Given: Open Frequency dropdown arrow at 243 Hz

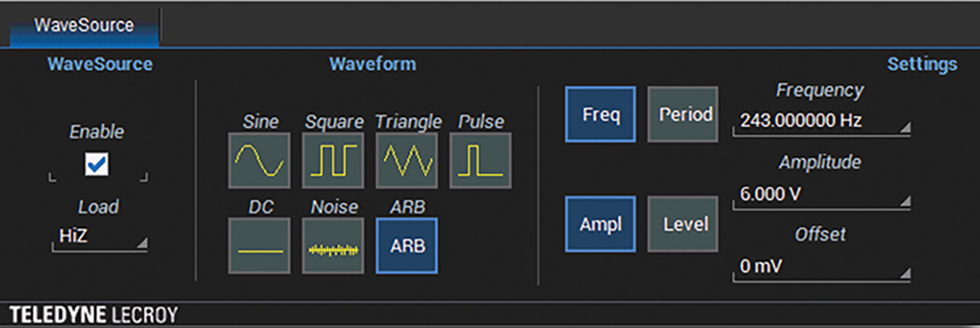Looking at the screenshot, I should click(x=904, y=127).
